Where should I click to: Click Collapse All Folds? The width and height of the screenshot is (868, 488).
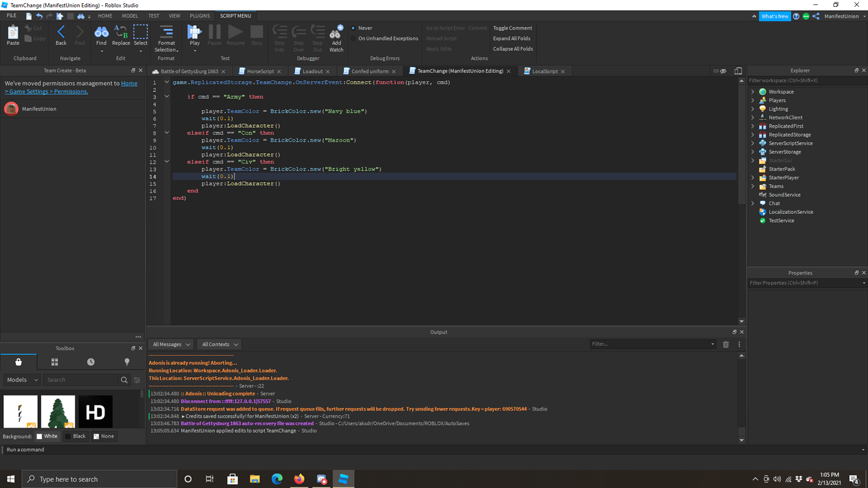[x=513, y=49]
